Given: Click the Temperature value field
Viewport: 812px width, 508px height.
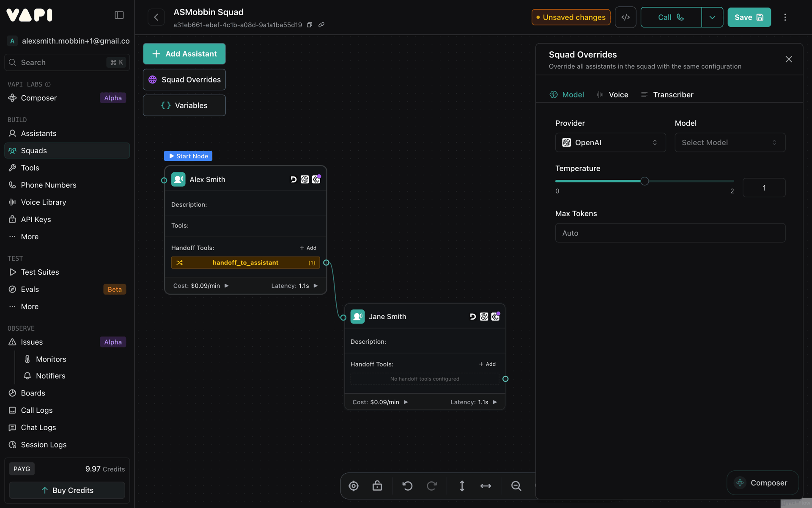Looking at the screenshot, I should click(x=764, y=188).
